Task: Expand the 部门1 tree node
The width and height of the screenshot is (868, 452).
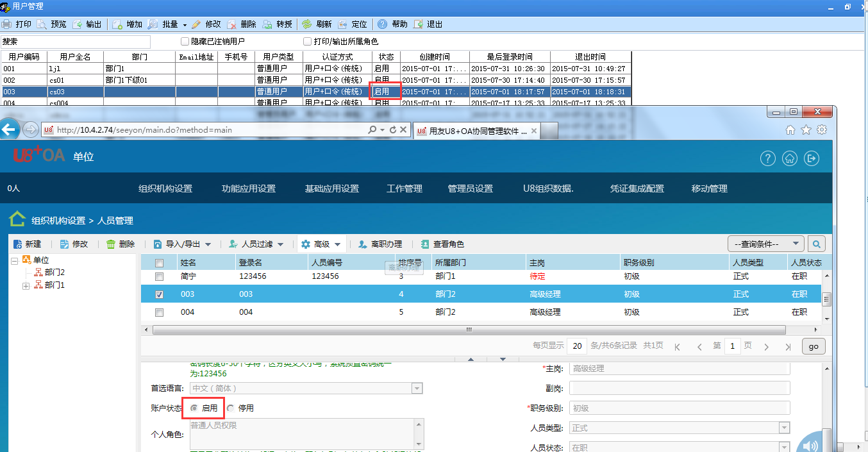Action: tap(26, 285)
